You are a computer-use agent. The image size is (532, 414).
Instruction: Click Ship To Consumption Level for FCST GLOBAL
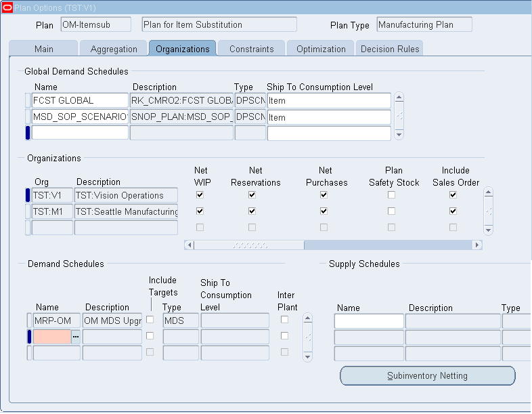[329, 100]
